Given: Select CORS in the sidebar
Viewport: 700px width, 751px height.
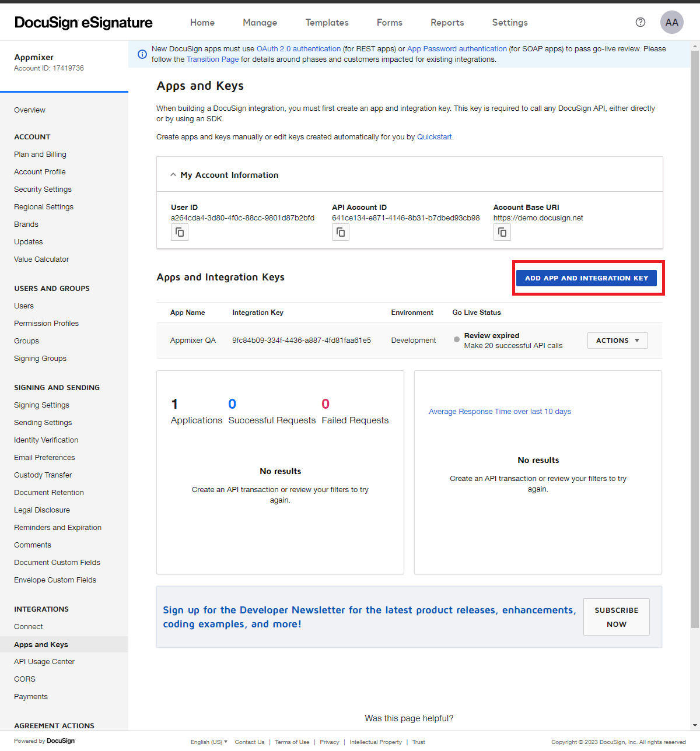Looking at the screenshot, I should [24, 679].
